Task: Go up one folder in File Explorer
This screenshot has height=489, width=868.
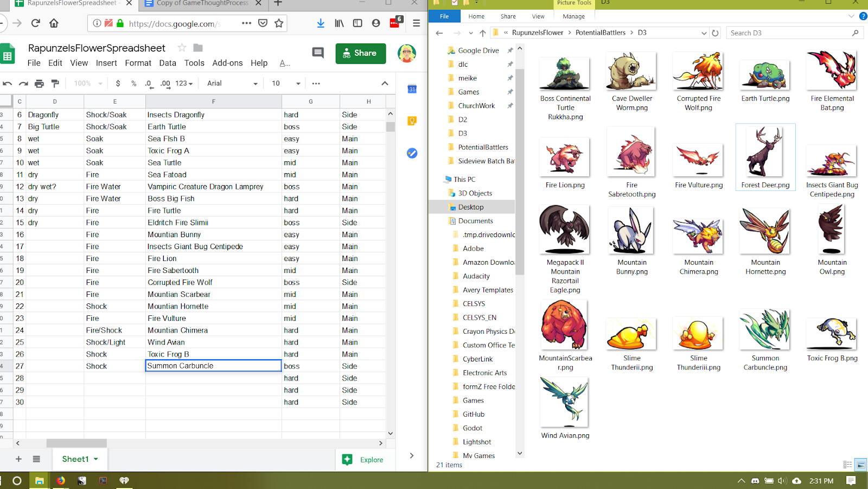Action: coord(482,33)
